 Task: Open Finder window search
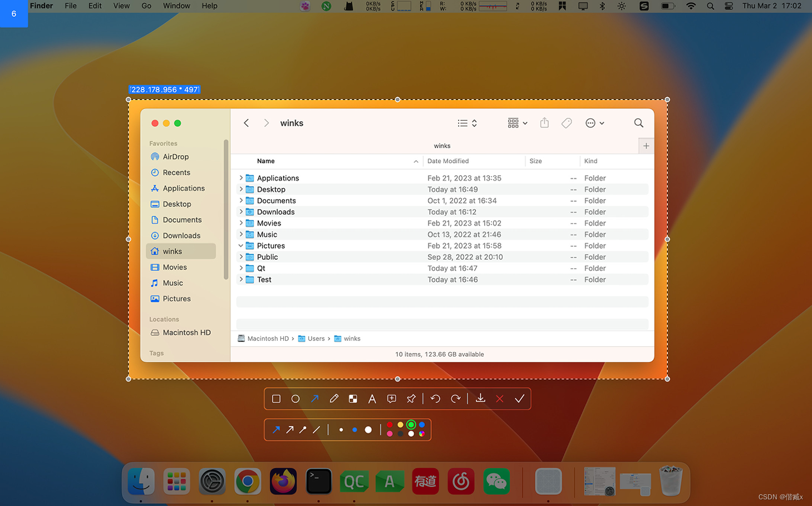pos(638,123)
